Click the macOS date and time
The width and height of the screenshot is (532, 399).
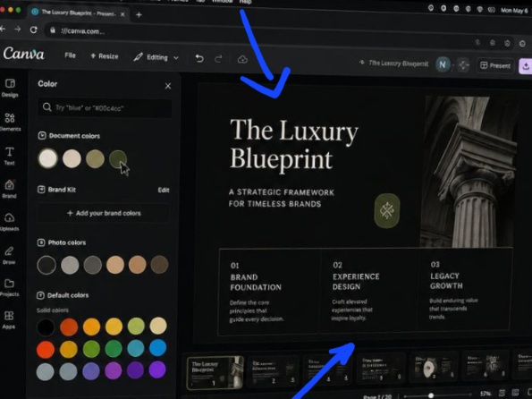tap(515, 11)
